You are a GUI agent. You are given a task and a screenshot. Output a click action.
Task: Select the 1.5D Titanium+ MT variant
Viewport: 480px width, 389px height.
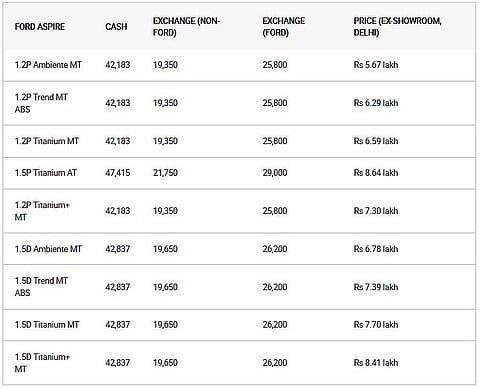click(42, 363)
